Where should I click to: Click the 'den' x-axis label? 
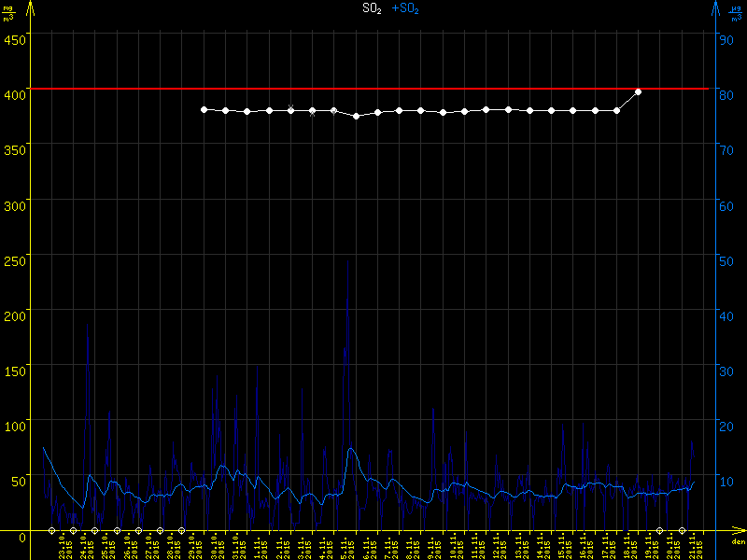[738, 541]
